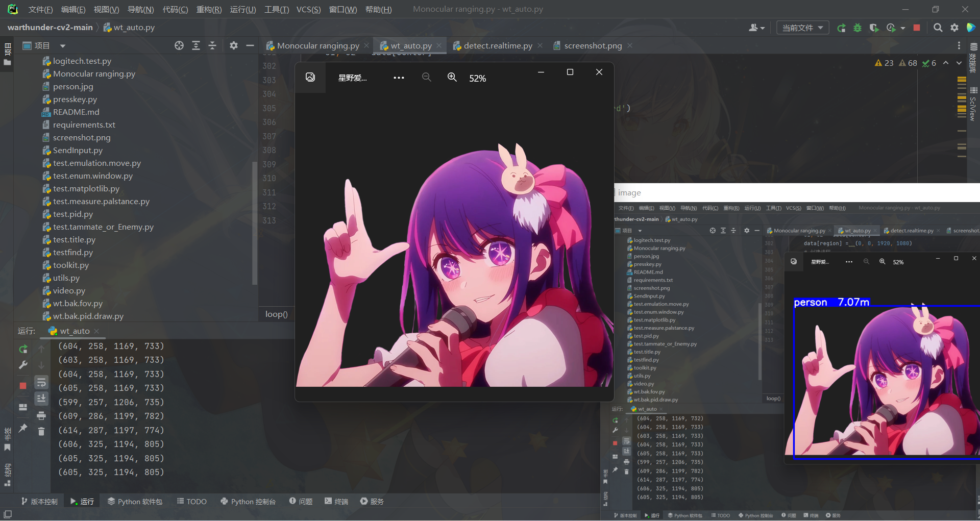980x521 pixels.
Task: Adjust the 52% image zoom level
Action: 477,78
